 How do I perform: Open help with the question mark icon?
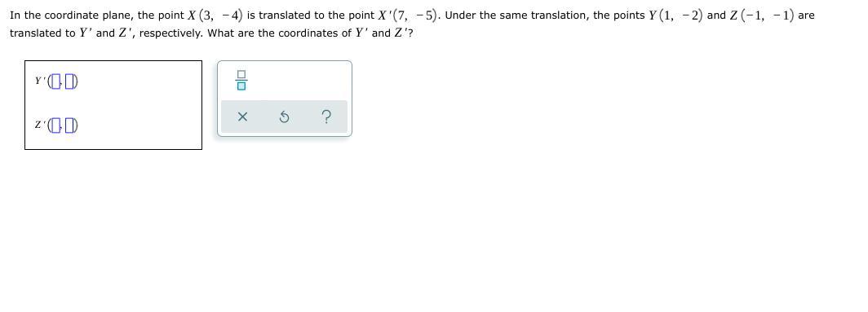pyautogui.click(x=326, y=116)
